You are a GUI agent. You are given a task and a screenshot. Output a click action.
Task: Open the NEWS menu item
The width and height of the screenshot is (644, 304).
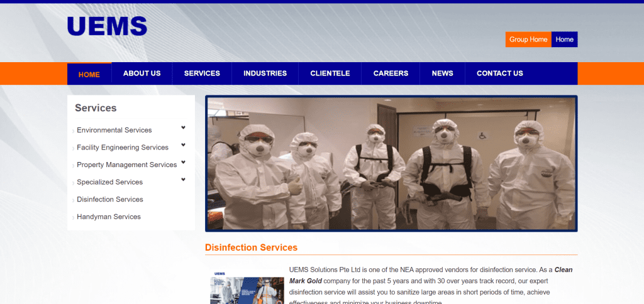(x=442, y=73)
